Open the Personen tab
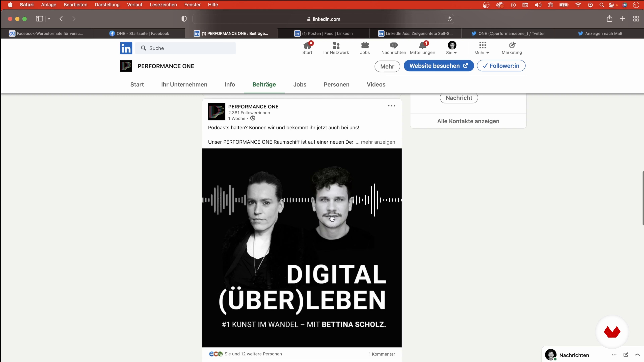644x362 pixels. point(336,84)
